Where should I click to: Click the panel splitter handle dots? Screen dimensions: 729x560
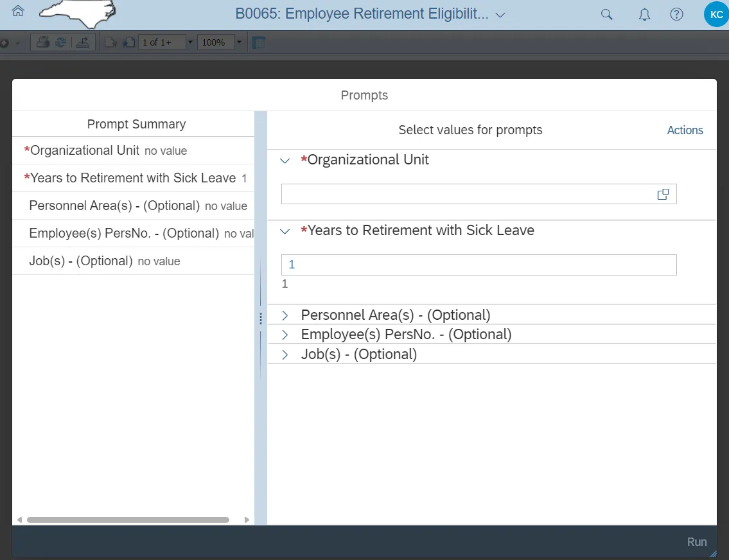(260, 319)
